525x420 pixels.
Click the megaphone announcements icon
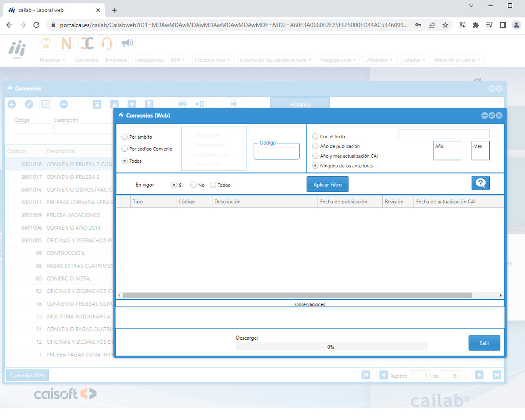click(x=127, y=43)
